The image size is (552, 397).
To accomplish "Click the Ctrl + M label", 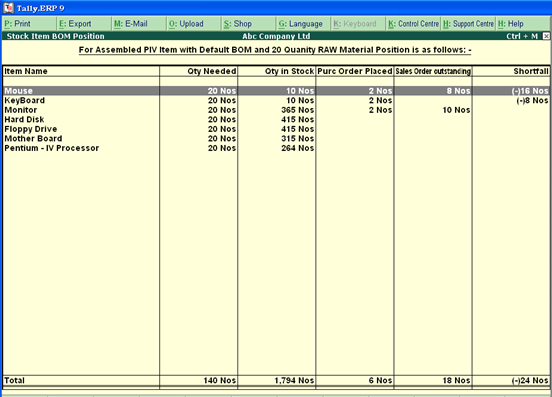I will pos(522,36).
